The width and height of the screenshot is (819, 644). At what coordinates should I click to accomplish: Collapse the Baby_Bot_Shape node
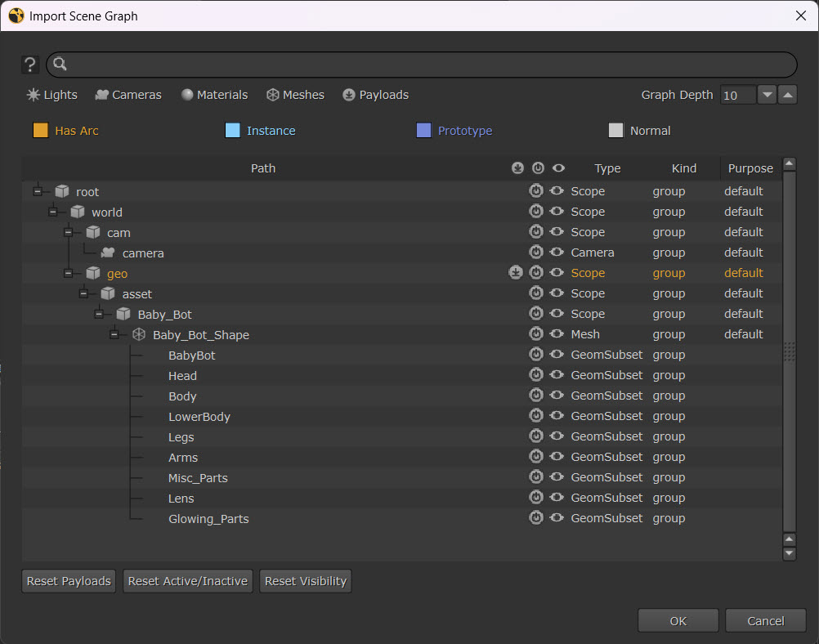coord(114,335)
